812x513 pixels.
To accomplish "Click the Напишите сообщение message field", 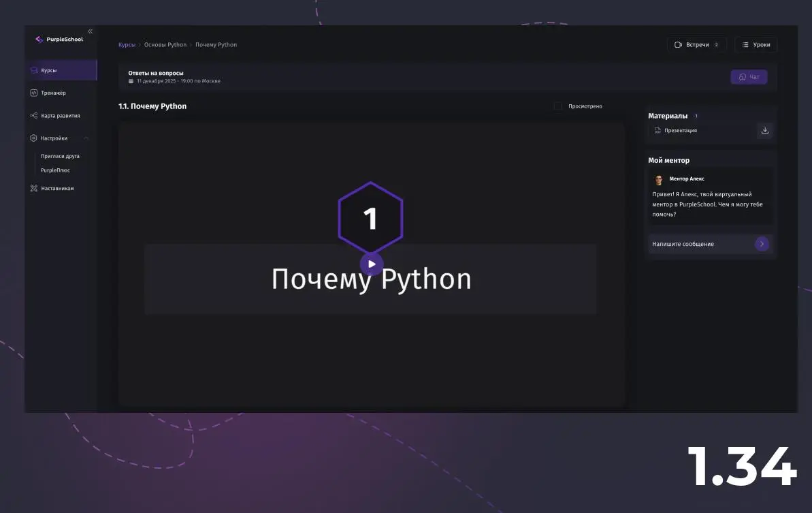I will click(x=683, y=243).
